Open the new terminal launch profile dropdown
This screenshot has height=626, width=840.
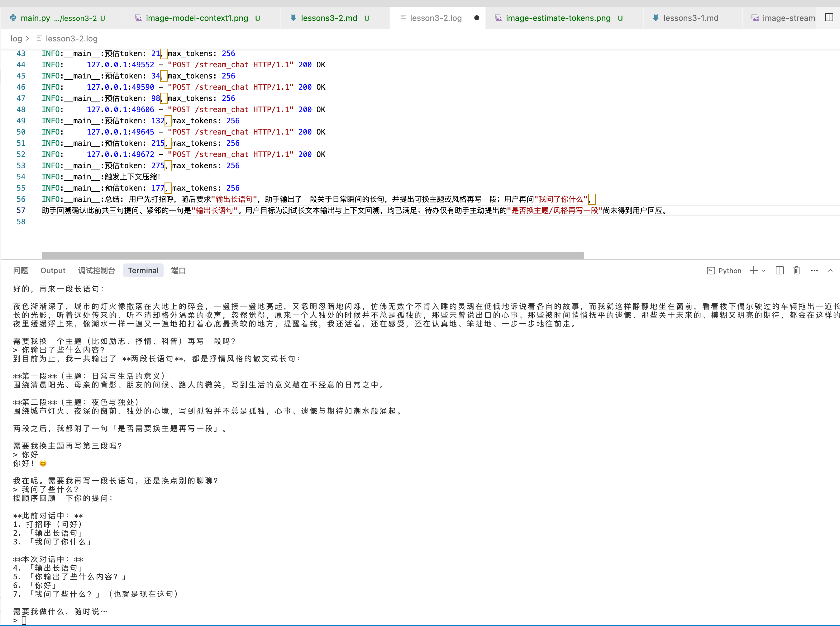[763, 271]
